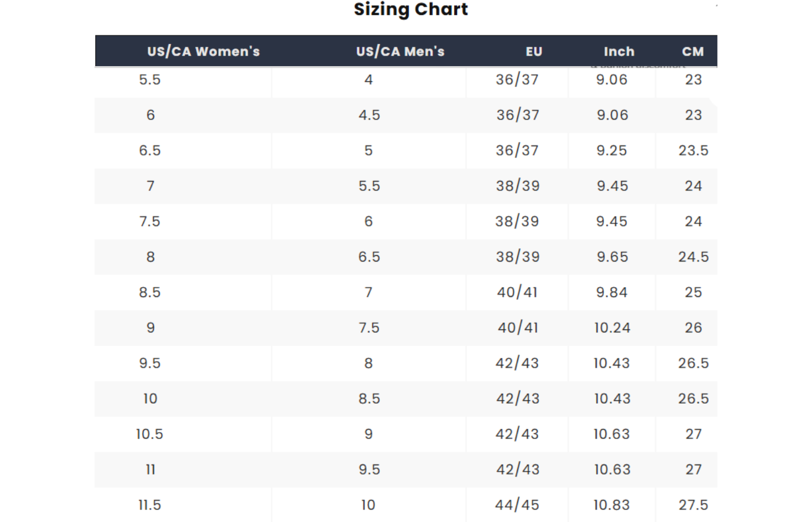Screen dimensions: 812x522
Task: Click the Sizing Chart title
Action: (x=411, y=10)
